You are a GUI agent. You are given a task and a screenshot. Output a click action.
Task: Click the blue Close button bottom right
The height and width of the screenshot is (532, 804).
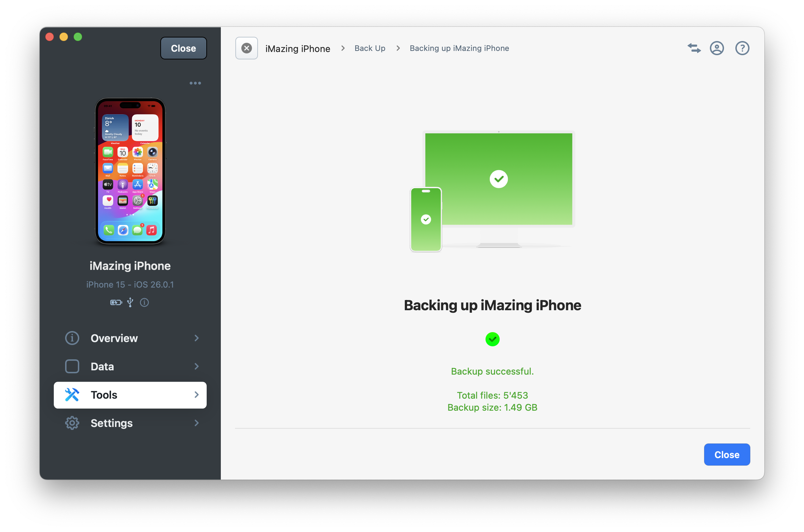click(x=727, y=454)
